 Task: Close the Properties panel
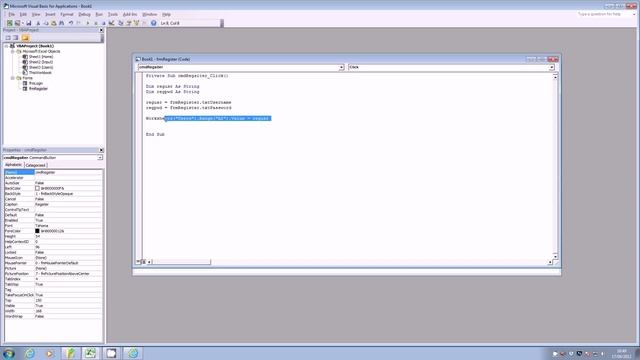coord(101,150)
